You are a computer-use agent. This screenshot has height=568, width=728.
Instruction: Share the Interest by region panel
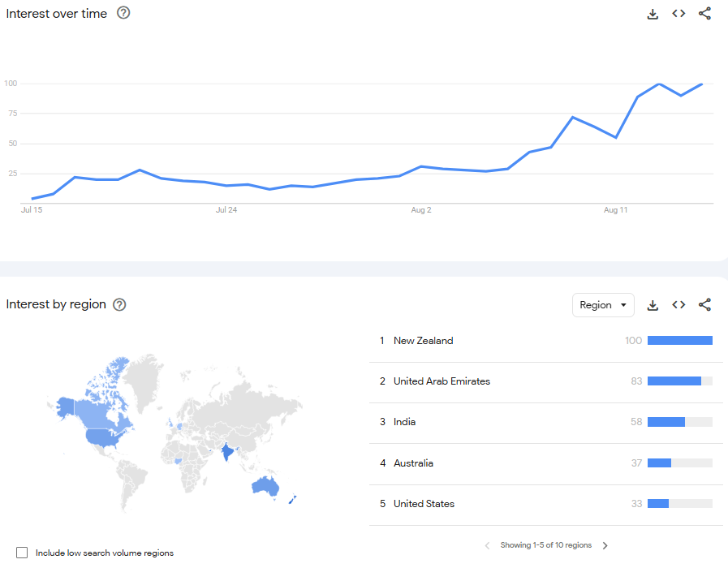(x=704, y=305)
